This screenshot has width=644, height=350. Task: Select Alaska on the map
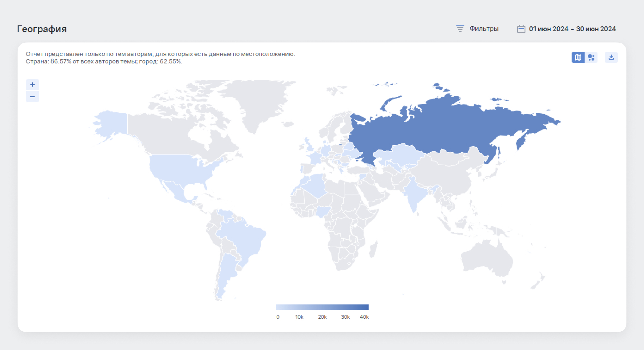(x=113, y=124)
